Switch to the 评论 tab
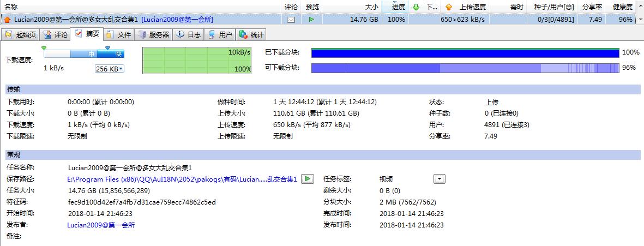 [x=56, y=35]
